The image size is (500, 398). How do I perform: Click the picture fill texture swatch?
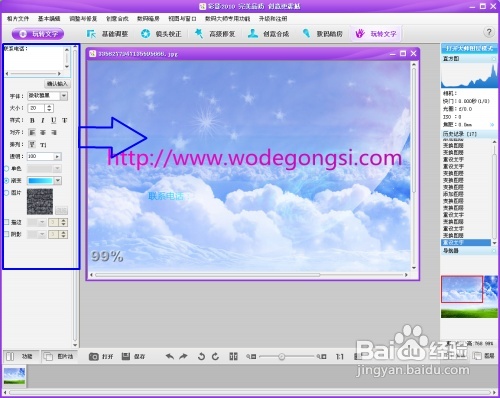click(x=40, y=201)
